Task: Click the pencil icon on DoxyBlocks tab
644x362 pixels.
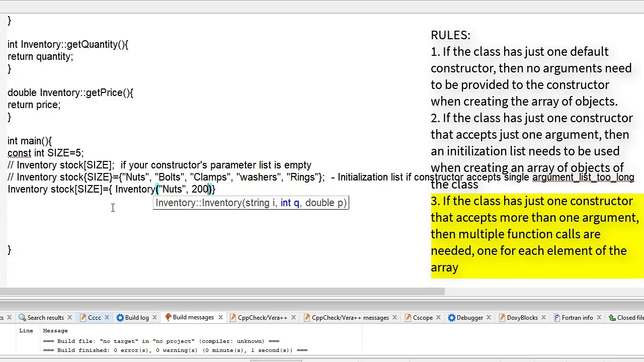Action: pos(502,318)
